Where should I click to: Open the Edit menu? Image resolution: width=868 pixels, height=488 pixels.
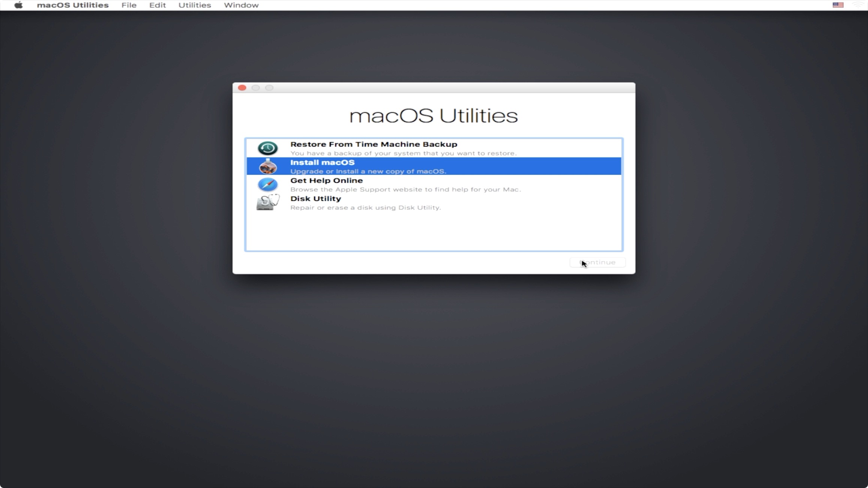(157, 5)
